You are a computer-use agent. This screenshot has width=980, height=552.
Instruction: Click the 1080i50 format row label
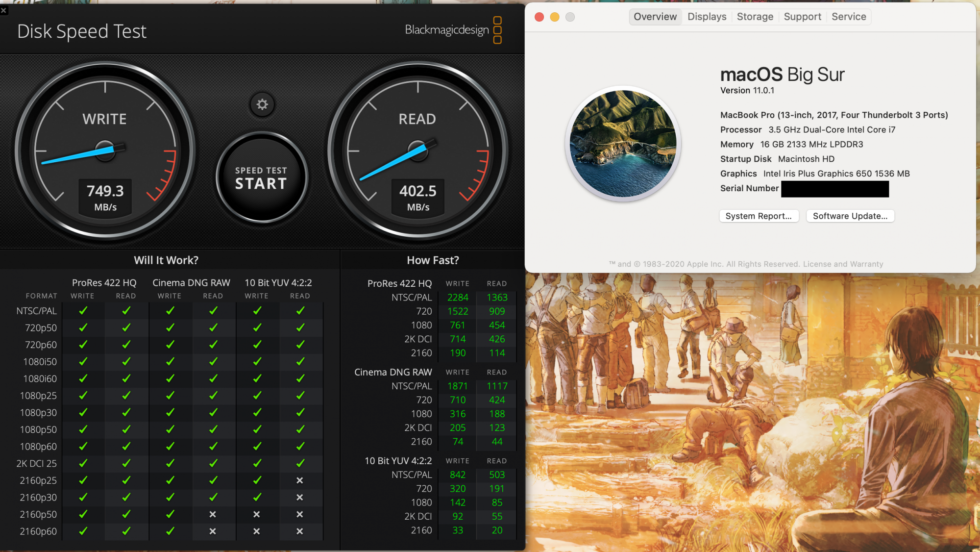tap(40, 362)
